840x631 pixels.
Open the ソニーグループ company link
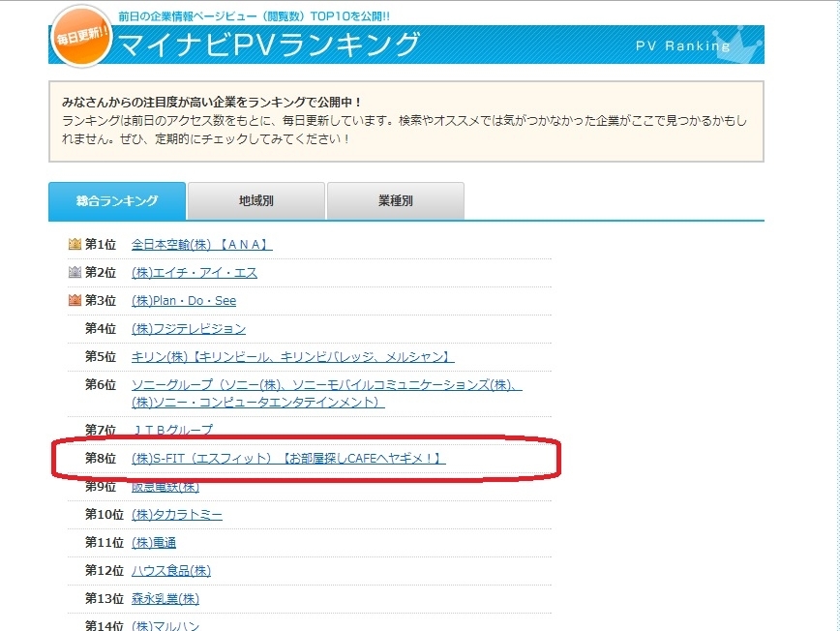point(327,393)
